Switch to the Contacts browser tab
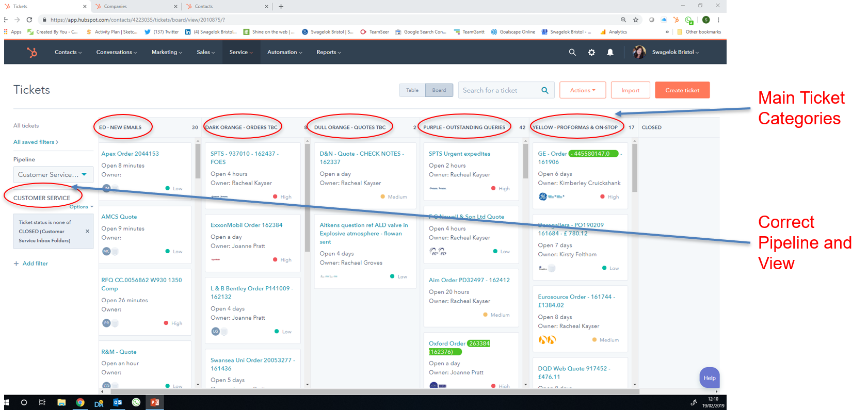 (x=227, y=6)
